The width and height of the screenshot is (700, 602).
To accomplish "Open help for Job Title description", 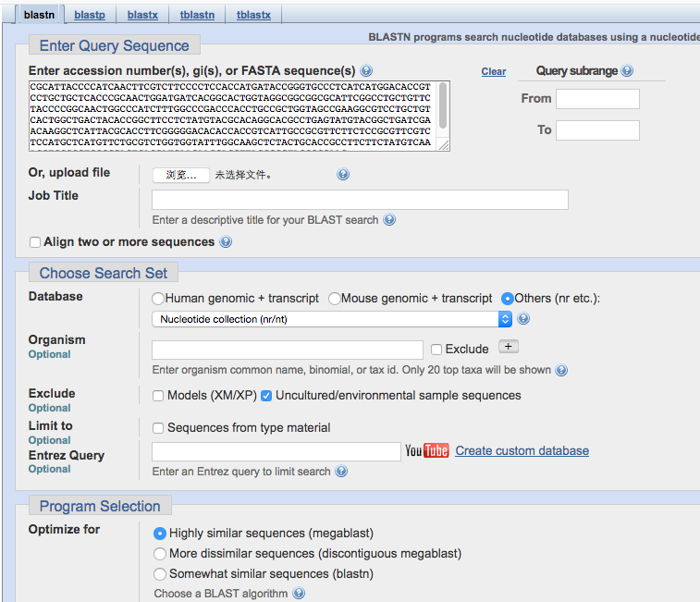I will coord(389,220).
